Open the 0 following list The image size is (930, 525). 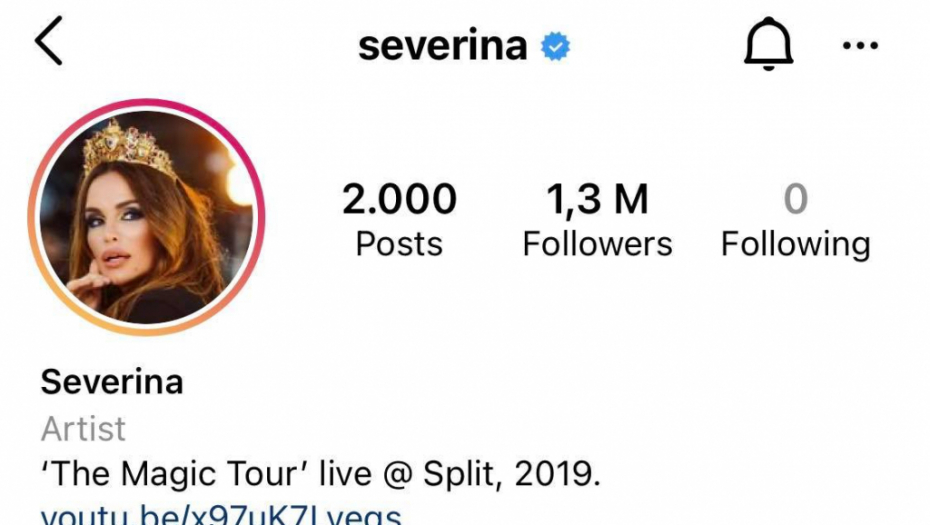795,219
